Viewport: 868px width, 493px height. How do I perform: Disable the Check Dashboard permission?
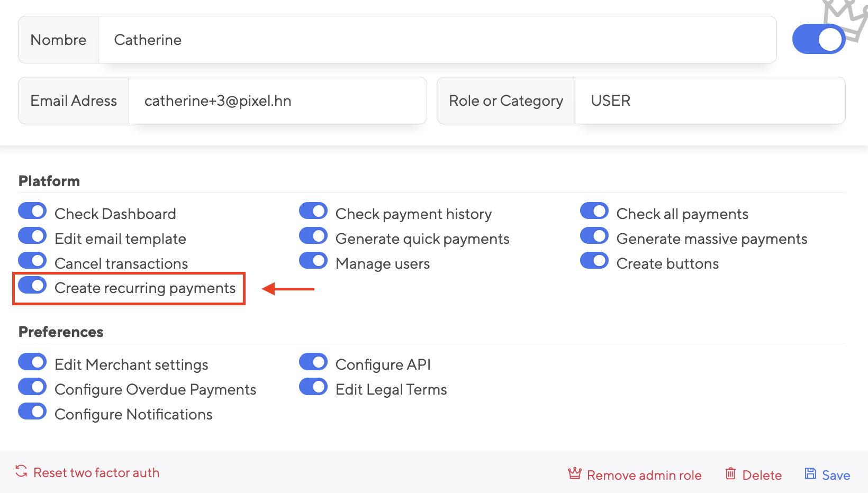(32, 211)
